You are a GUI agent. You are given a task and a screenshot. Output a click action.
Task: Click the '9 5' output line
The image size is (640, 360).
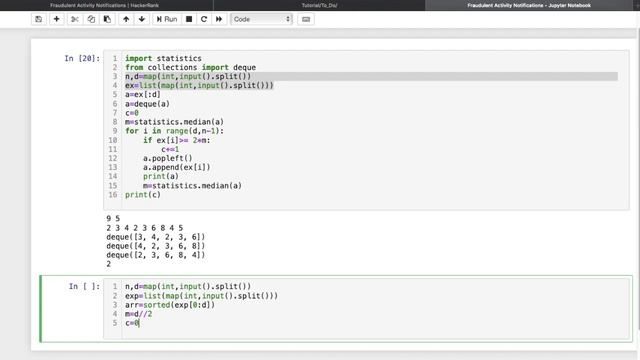113,219
